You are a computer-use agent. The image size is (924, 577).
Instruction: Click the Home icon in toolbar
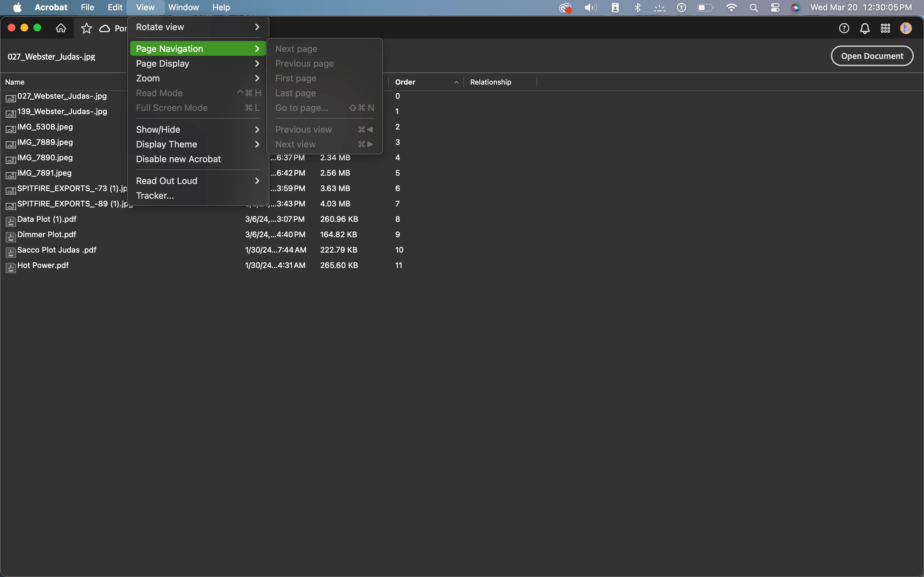point(61,28)
